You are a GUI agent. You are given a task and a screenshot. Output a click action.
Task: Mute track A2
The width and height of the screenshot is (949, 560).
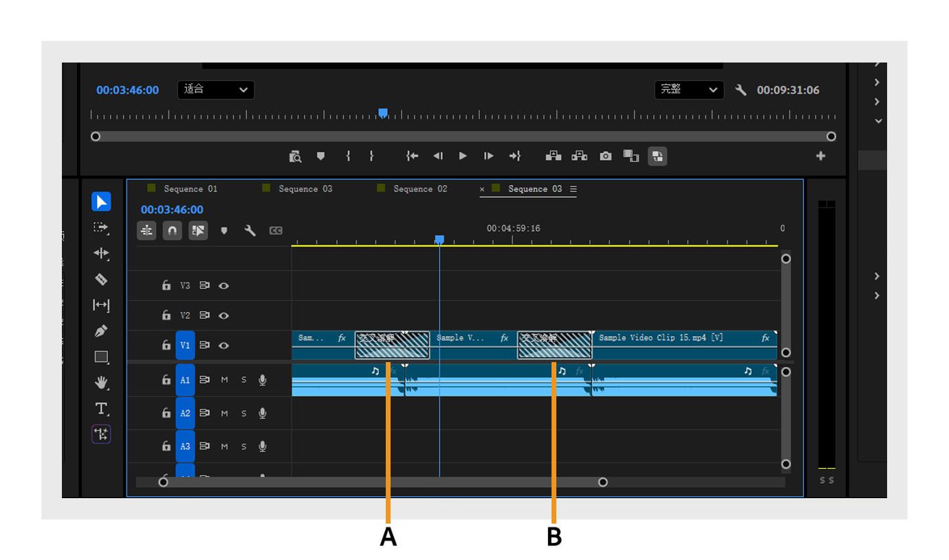(x=224, y=413)
